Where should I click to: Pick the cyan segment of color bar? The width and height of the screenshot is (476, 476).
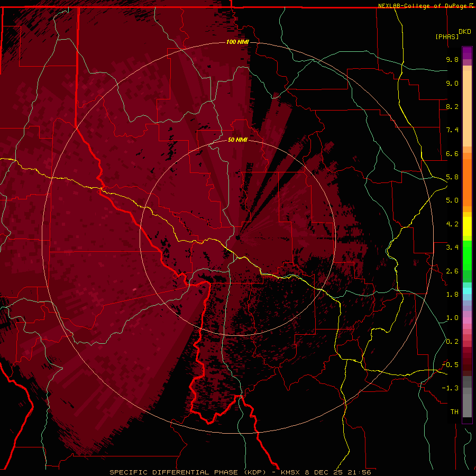(467, 291)
